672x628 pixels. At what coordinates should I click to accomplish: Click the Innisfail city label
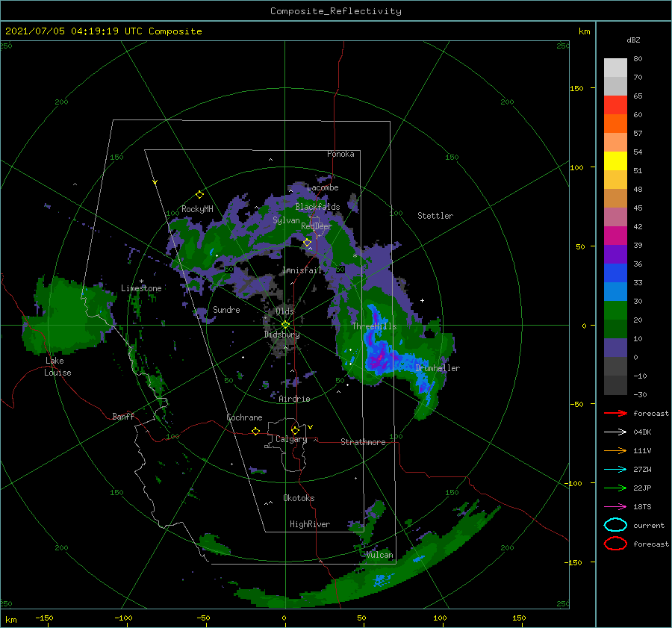(302, 270)
